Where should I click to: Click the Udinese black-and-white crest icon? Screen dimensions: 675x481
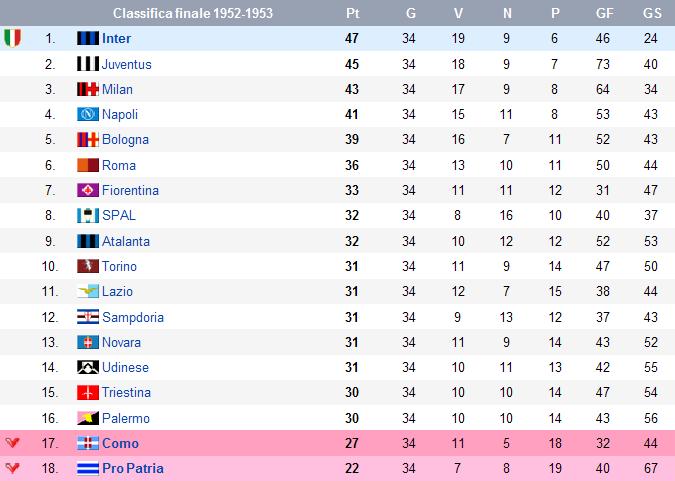pos(88,367)
